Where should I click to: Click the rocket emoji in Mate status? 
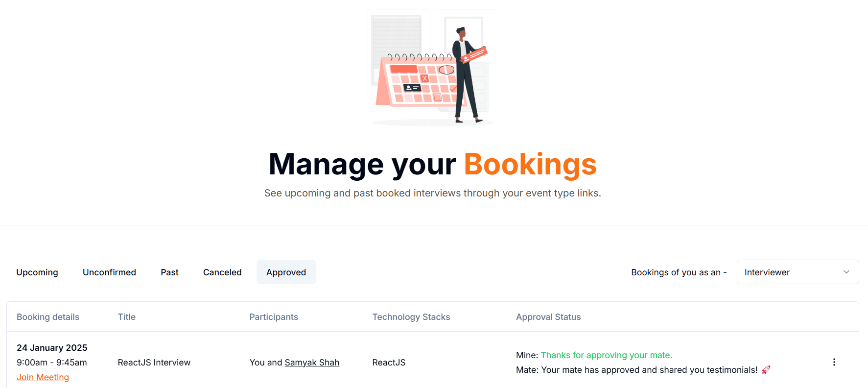point(766,370)
